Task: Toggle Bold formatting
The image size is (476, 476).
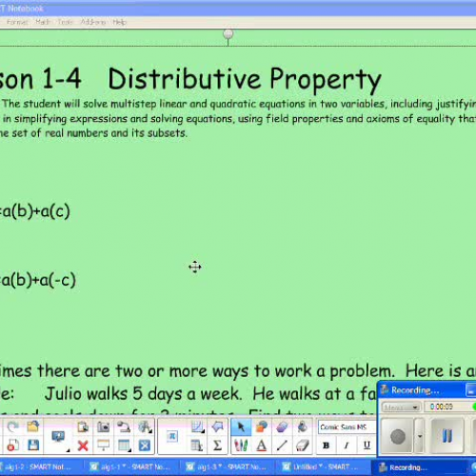Action: [326, 446]
